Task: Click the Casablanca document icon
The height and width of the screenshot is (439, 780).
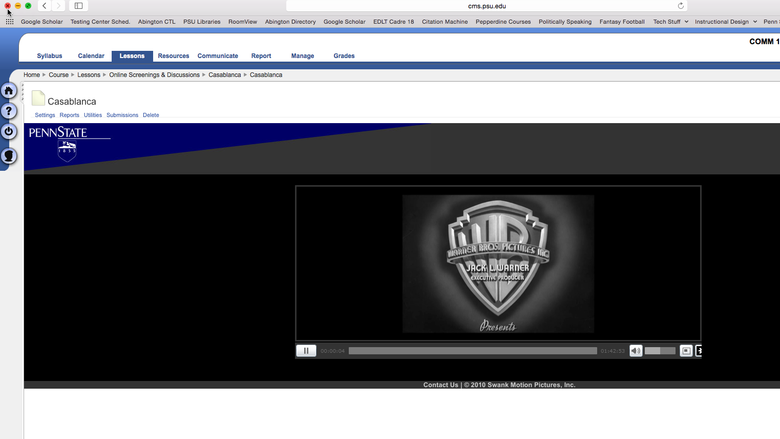Action: pos(38,98)
